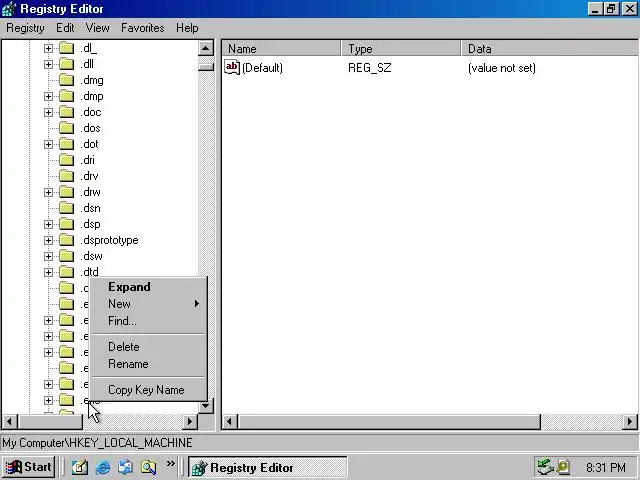Click the .dot folder icon
The height and width of the screenshot is (480, 640).
point(66,144)
